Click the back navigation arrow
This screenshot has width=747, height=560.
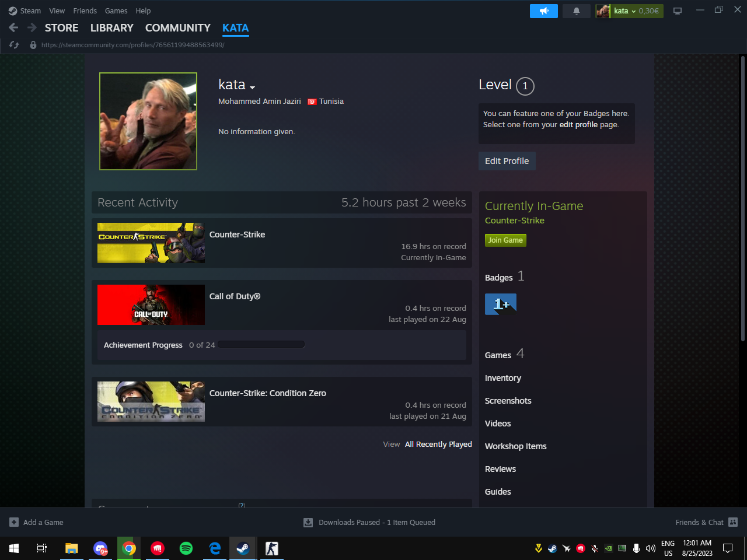[14, 27]
